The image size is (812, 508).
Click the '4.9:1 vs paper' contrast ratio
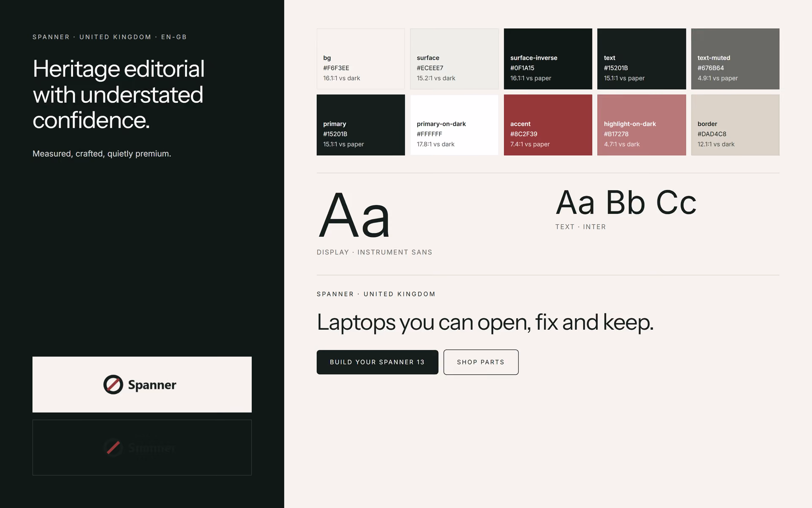(x=718, y=78)
